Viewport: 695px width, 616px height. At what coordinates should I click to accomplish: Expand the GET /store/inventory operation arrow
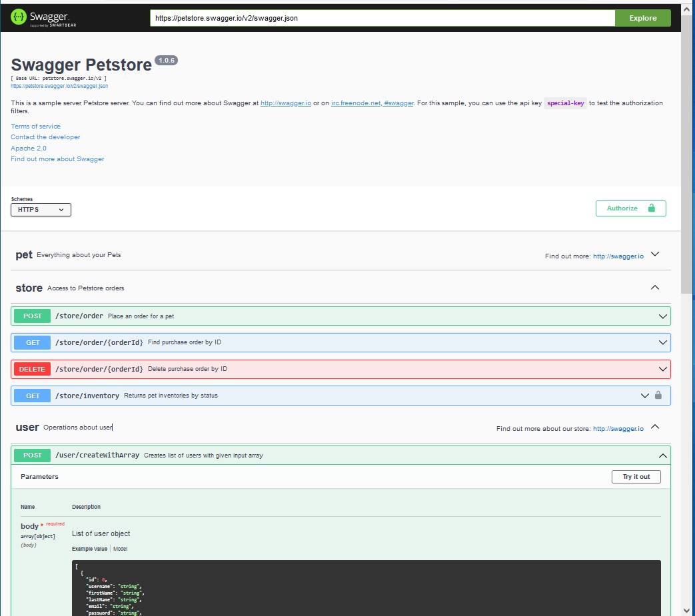click(645, 396)
